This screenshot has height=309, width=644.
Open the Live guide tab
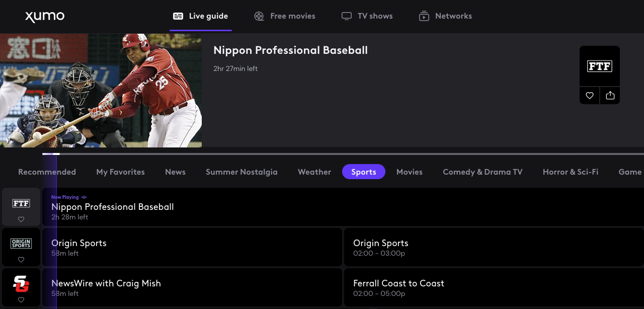coord(201,16)
